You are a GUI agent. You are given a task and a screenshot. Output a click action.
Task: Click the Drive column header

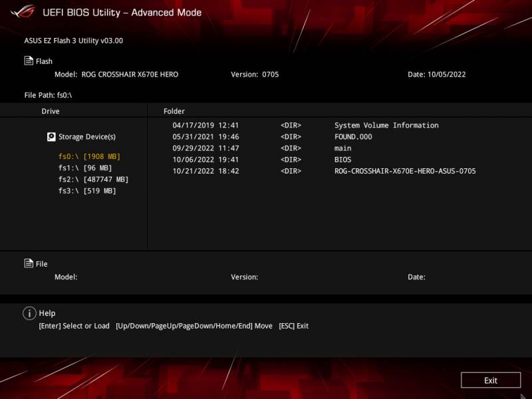pyautogui.click(x=51, y=111)
